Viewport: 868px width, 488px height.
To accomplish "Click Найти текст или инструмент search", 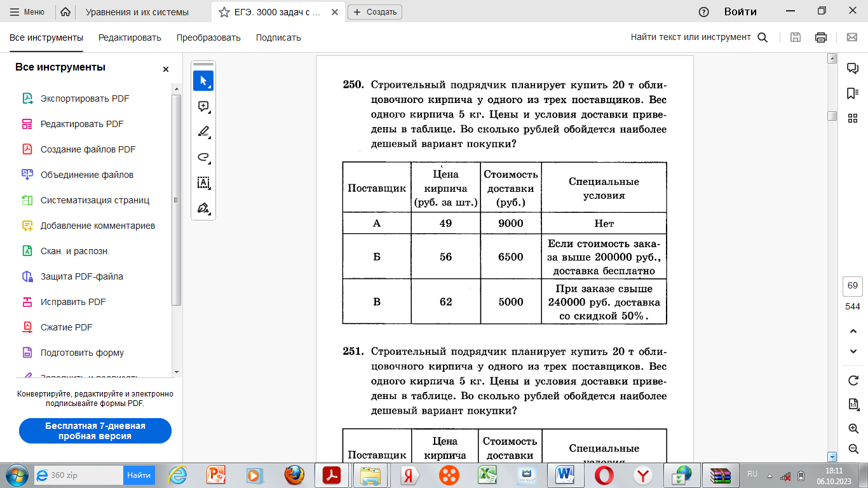I will (x=699, y=37).
